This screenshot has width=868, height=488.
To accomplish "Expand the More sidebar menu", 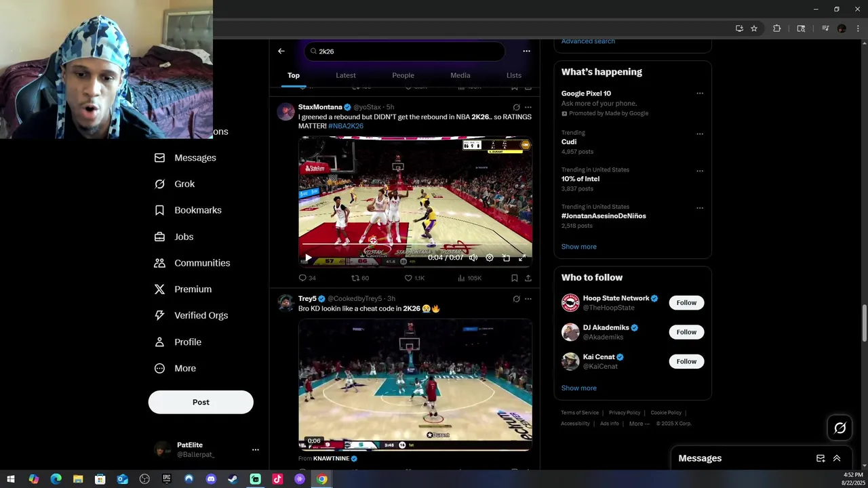I will click(x=175, y=369).
